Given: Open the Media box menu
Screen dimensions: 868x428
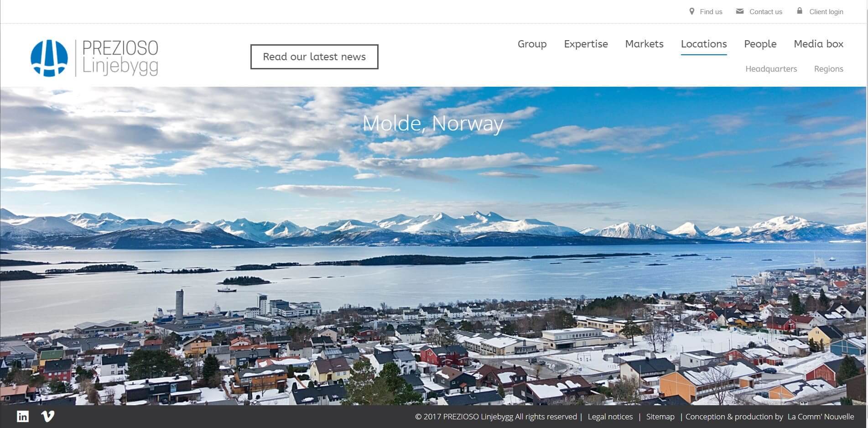Looking at the screenshot, I should [818, 44].
